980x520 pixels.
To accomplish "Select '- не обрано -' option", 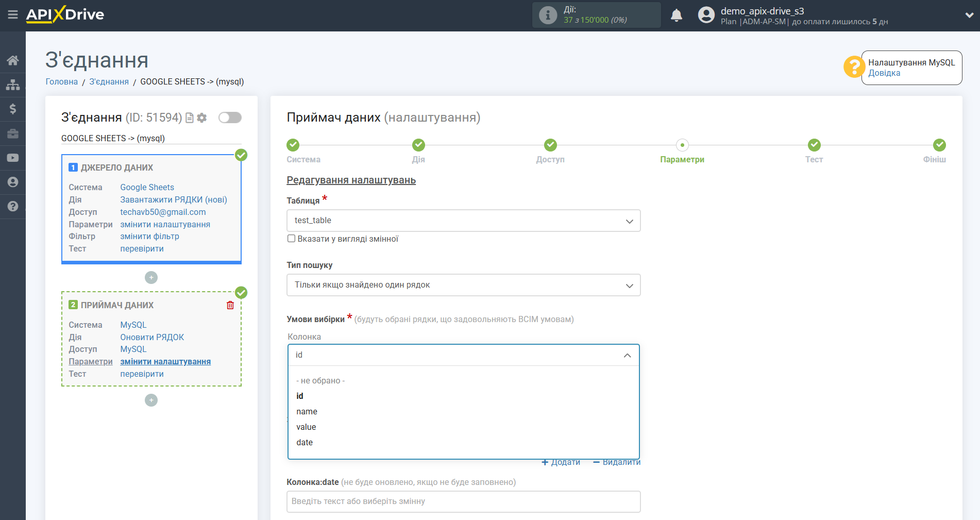I will coord(320,381).
